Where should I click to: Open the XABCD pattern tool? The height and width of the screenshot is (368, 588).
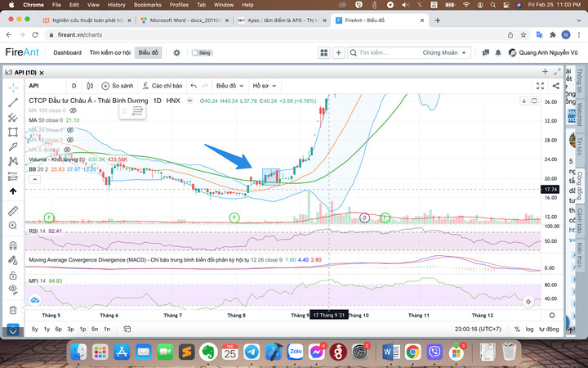[x=13, y=161]
